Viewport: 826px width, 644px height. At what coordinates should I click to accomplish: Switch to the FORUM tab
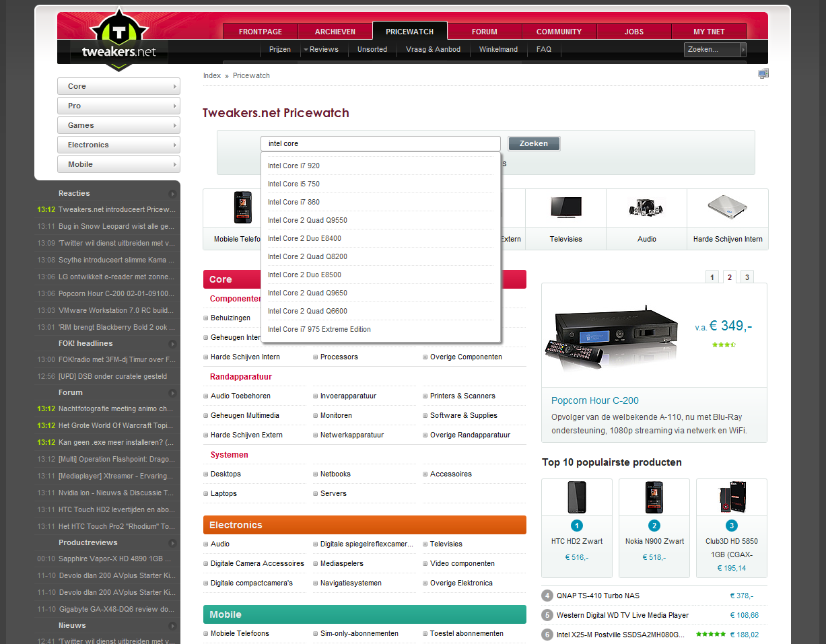click(485, 32)
